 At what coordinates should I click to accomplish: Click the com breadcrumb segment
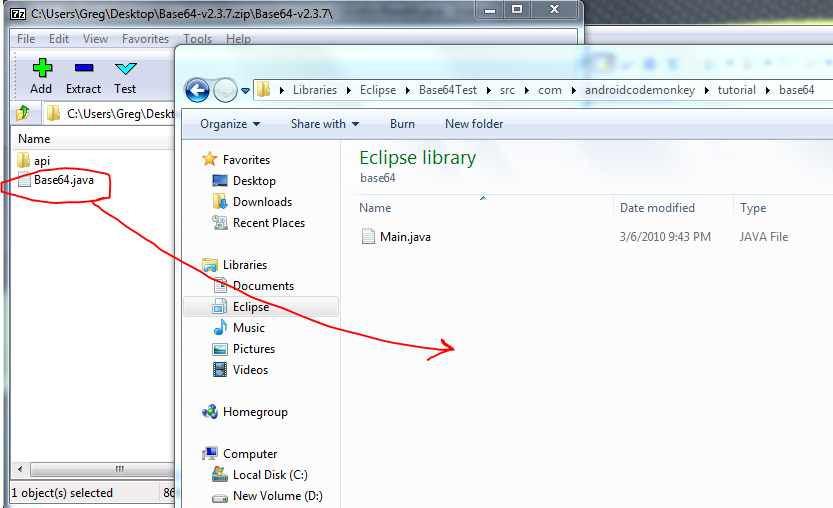pos(550,90)
